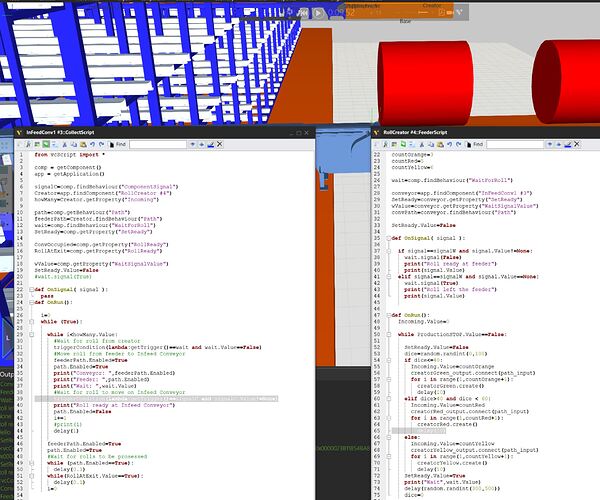Screen dimensions: 600x500
Task: Click 'from vcScript import *' on line 1
Action: [69, 155]
